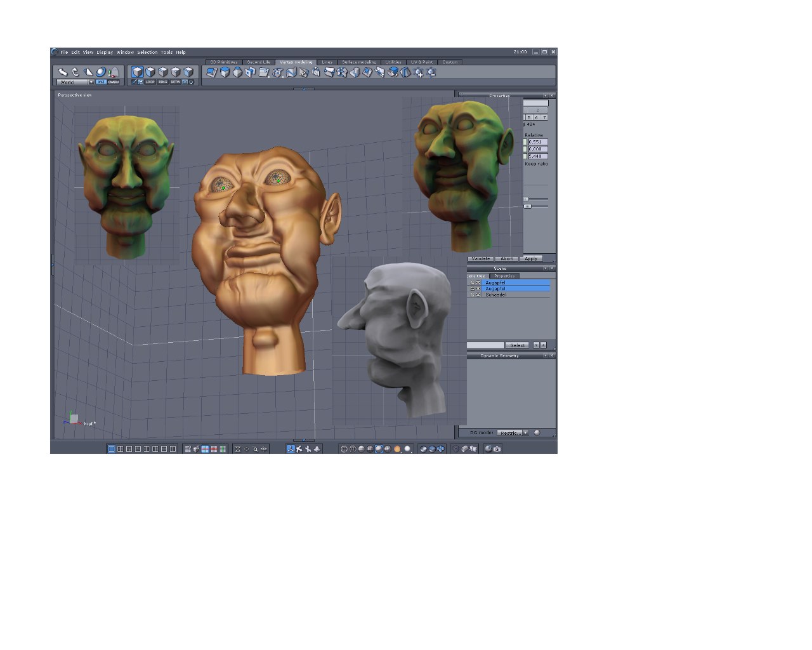Toggle lock icon on Schaedel row
The width and height of the screenshot is (812, 650).
[472, 295]
